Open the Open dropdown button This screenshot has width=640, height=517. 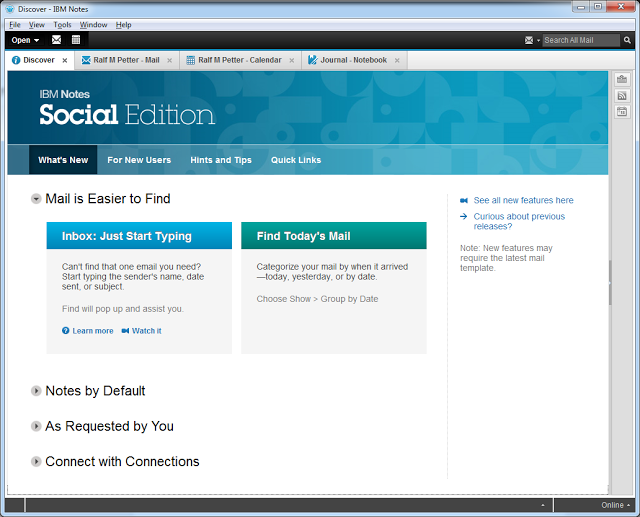pyautogui.click(x=25, y=40)
